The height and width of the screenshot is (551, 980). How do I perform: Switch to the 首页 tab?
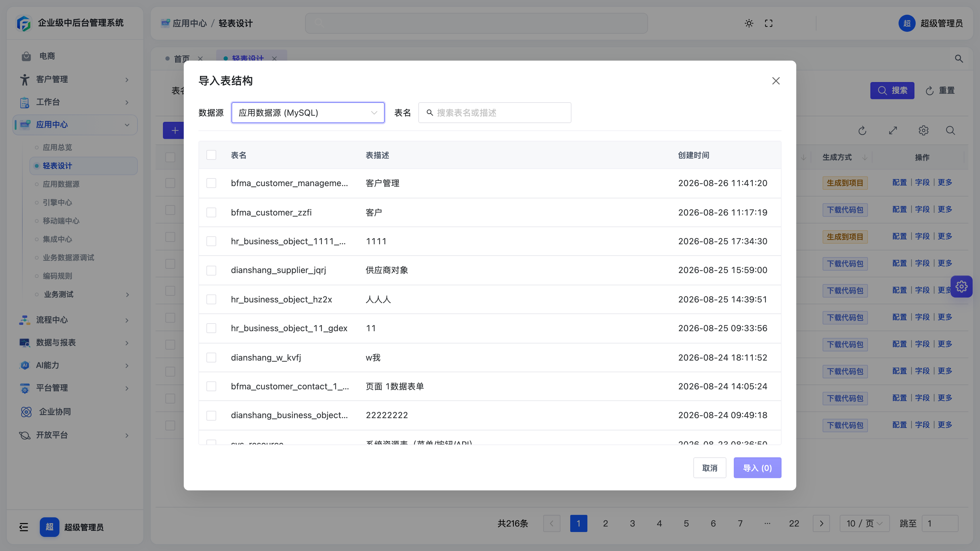(182, 58)
